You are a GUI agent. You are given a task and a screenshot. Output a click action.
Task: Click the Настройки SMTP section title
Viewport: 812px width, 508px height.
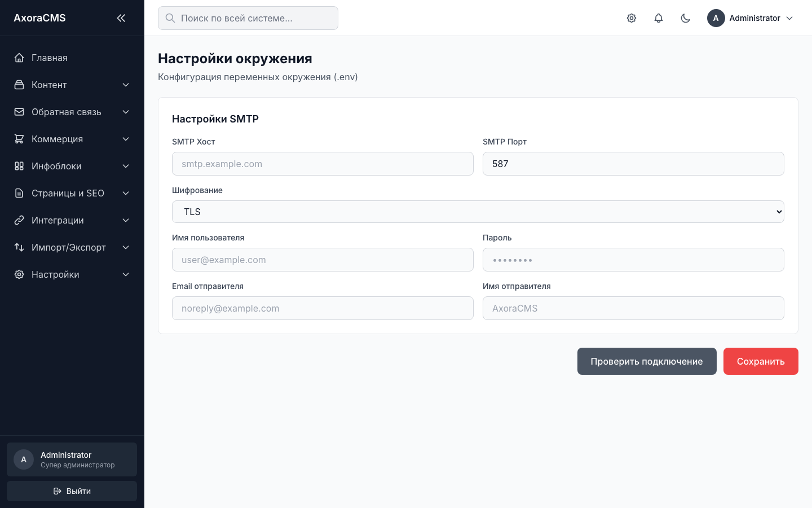[215, 119]
